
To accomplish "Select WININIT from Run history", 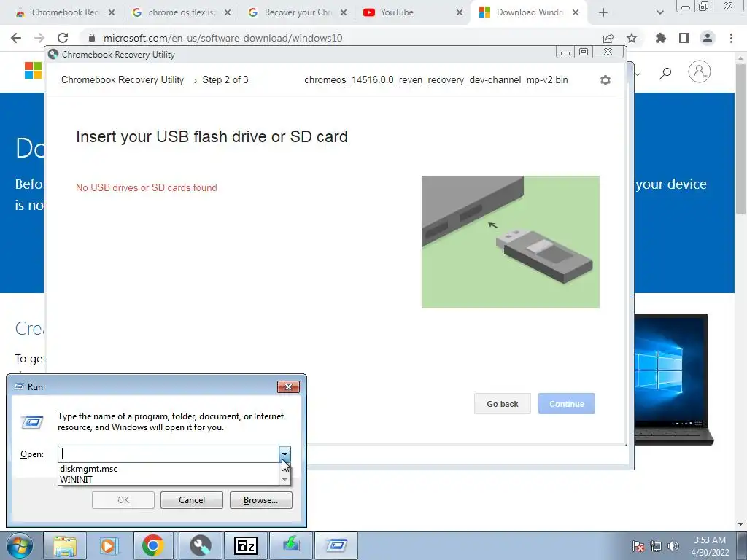I will [76, 480].
